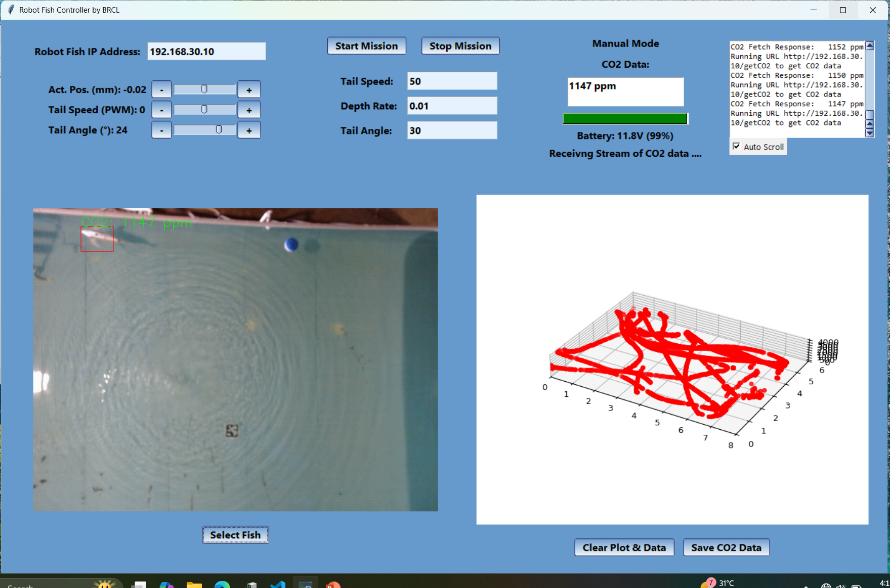Click the 'Depth Rate:' label
The height and width of the screenshot is (588, 890).
(x=368, y=106)
